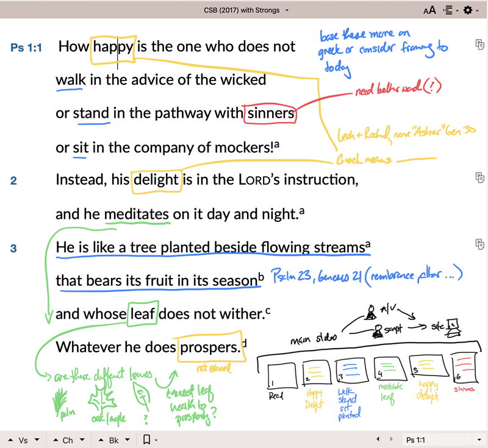Open footnote d after 'prospers'

(245, 344)
